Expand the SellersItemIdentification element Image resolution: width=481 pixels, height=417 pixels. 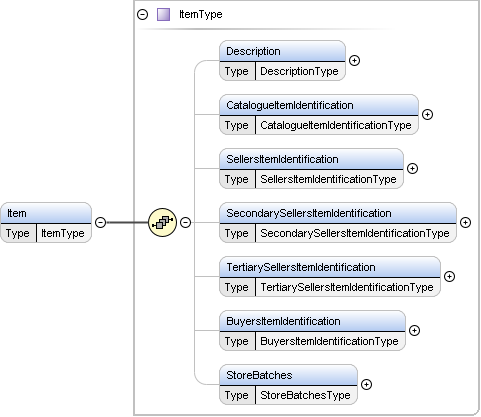pyautogui.click(x=412, y=168)
